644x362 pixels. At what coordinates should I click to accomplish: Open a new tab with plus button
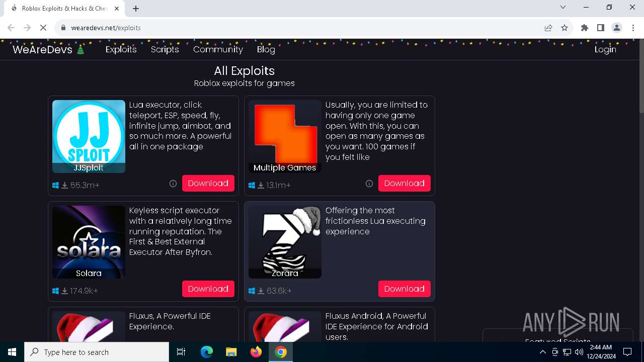tap(136, 8)
